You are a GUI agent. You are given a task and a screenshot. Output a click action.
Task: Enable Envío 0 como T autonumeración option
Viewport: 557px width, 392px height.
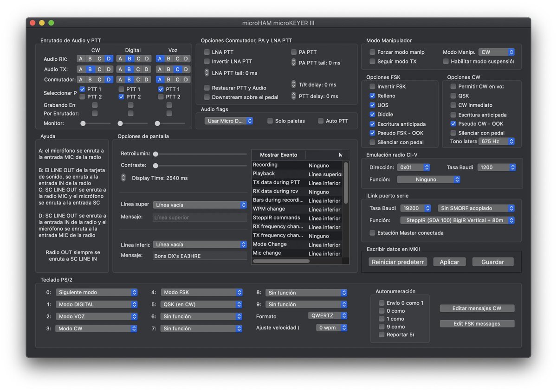point(382,303)
